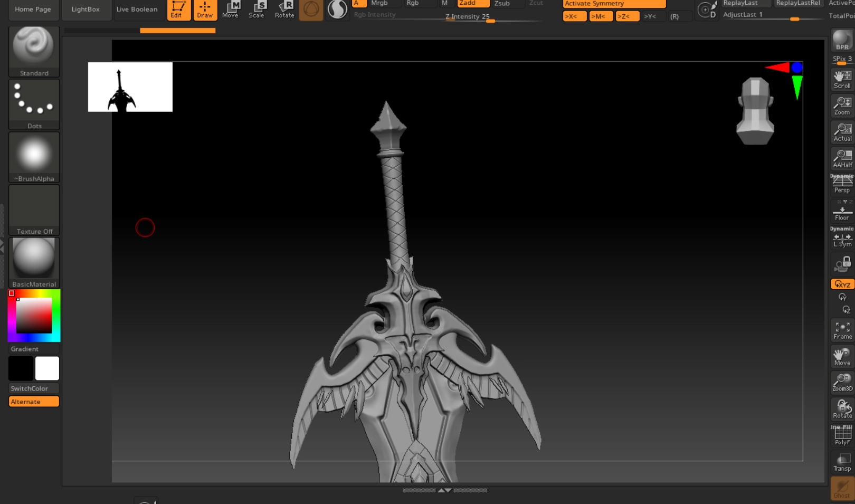This screenshot has width=855, height=504.
Task: Click the Scroll canvas icon
Action: pos(842,79)
